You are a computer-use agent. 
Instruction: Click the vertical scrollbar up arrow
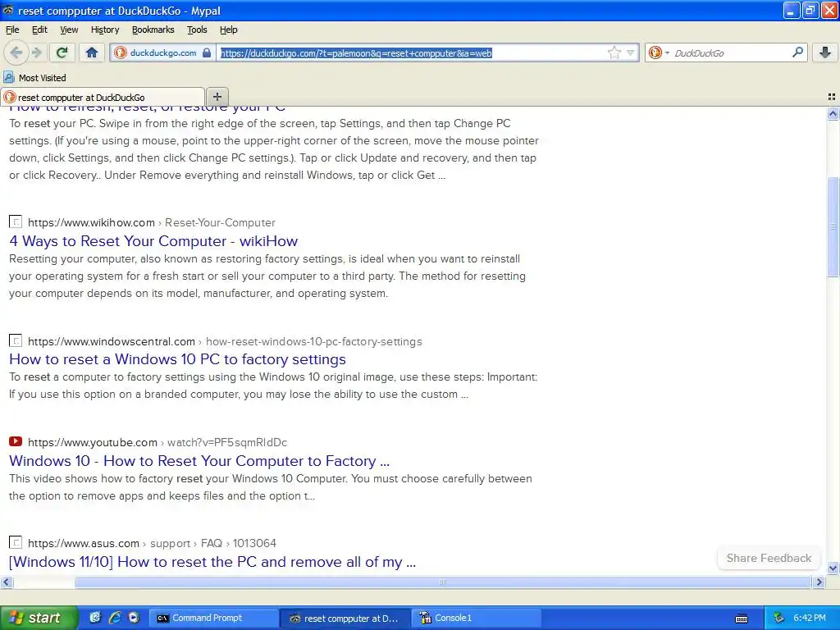pyautogui.click(x=833, y=113)
